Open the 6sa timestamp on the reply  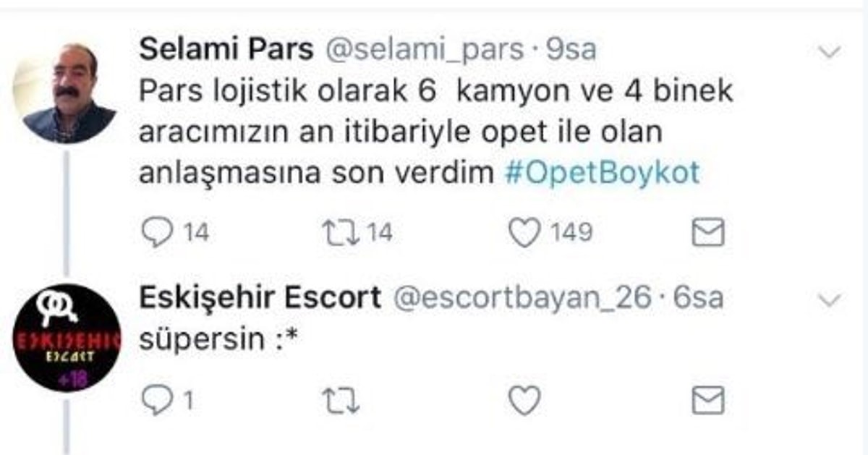698,297
